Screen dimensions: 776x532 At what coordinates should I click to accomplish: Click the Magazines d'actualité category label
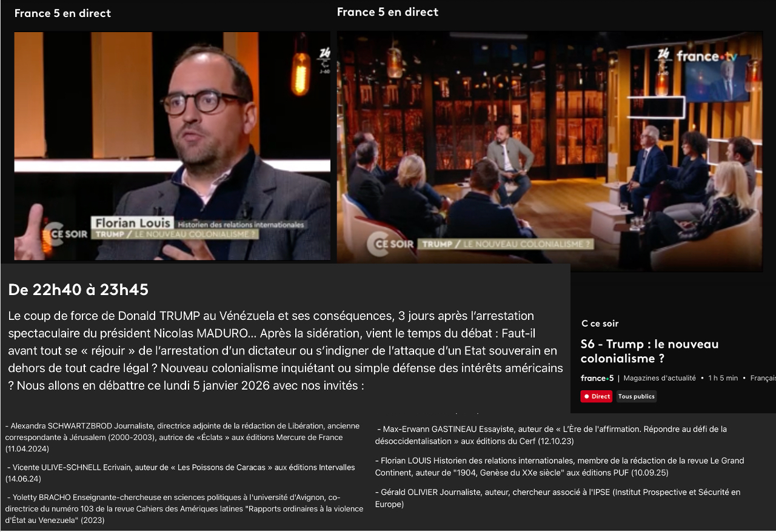(660, 378)
